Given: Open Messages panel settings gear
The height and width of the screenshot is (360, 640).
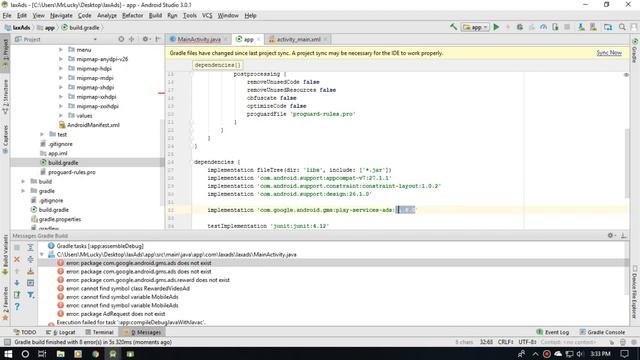Looking at the screenshot, I should pos(611,236).
